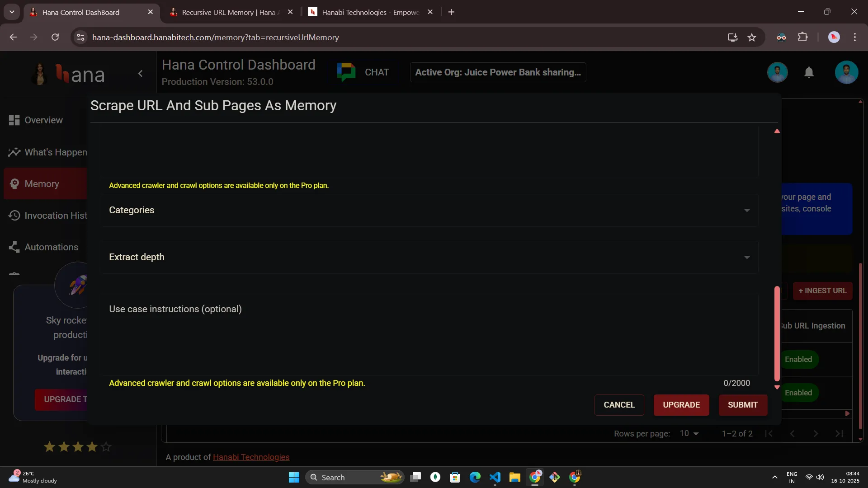Click the notifications bell icon
Image resolution: width=868 pixels, height=488 pixels.
point(809,72)
